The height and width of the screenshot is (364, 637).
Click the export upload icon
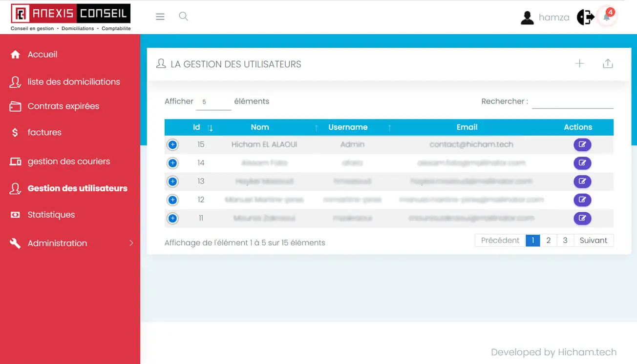(x=608, y=63)
